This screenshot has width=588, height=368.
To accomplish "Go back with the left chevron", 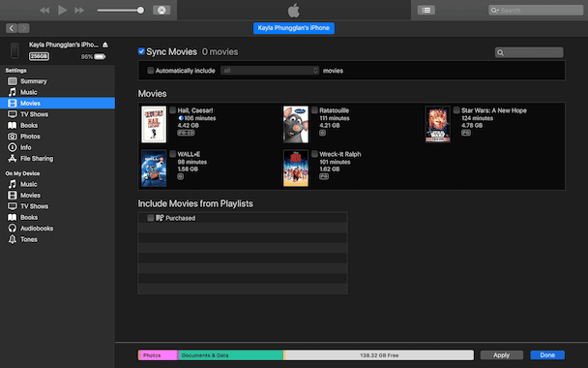I will [x=12, y=28].
